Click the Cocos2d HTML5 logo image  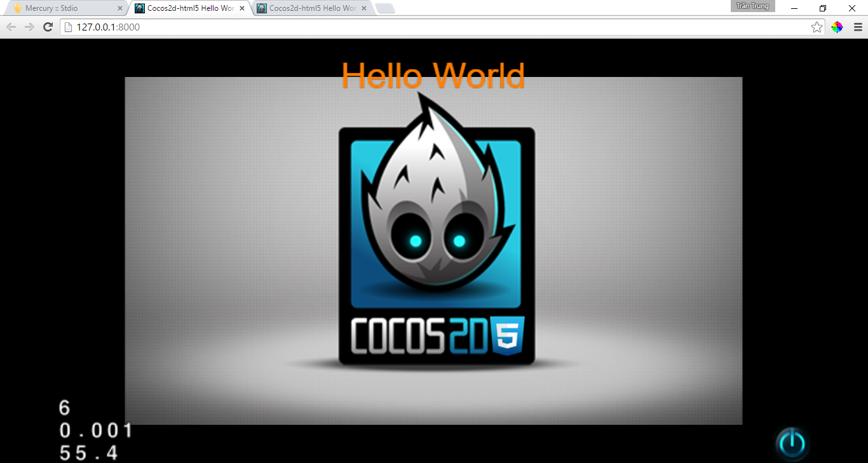pos(437,229)
